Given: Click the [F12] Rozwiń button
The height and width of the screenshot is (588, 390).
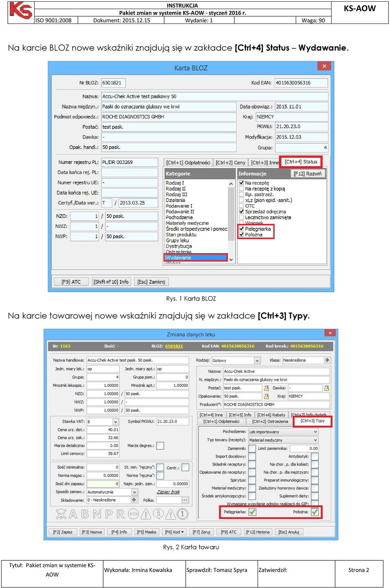Looking at the screenshot, I should pos(308,174).
